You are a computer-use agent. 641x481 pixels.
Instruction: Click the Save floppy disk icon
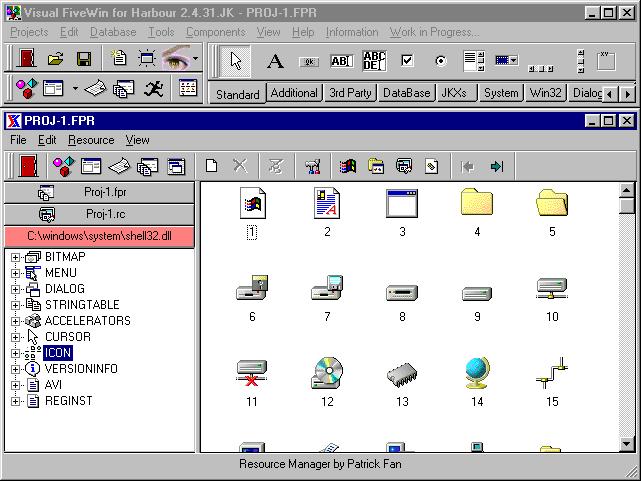pyautogui.click(x=84, y=60)
